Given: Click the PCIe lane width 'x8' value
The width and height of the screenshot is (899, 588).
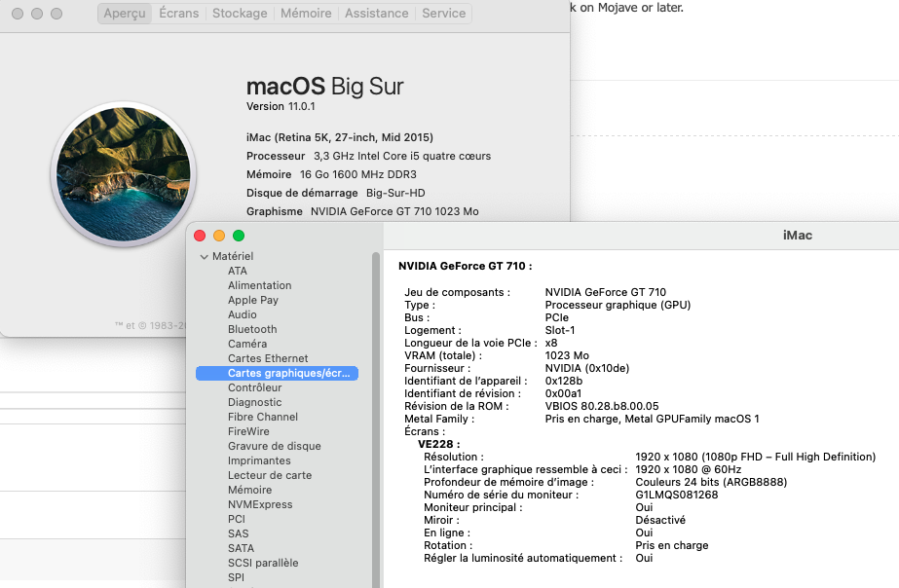Looking at the screenshot, I should pos(551,343).
